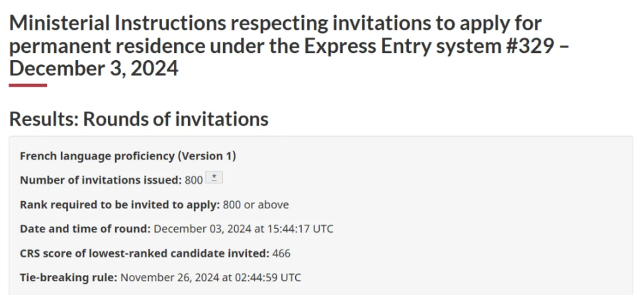Click the "Number of invitations issued:" label
The image size is (644, 295).
[x=101, y=180]
